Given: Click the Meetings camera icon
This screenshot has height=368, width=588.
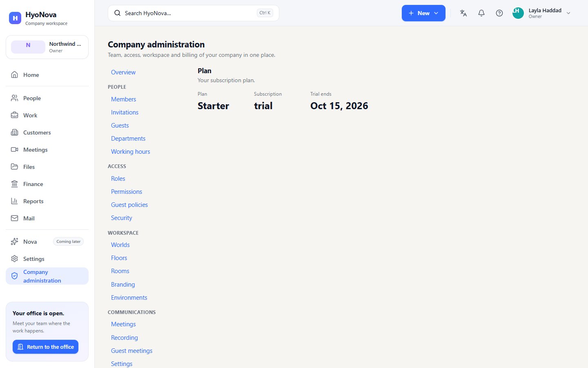Looking at the screenshot, I should point(15,150).
